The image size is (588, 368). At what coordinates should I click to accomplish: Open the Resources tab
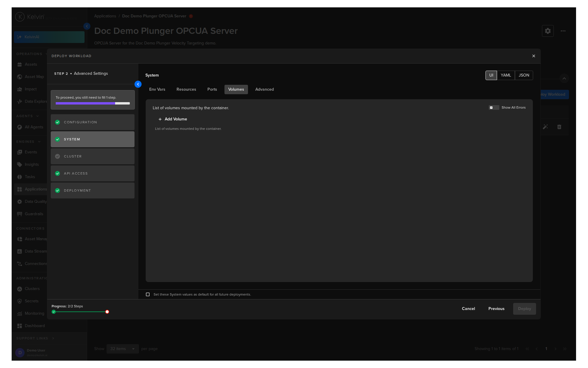186,89
